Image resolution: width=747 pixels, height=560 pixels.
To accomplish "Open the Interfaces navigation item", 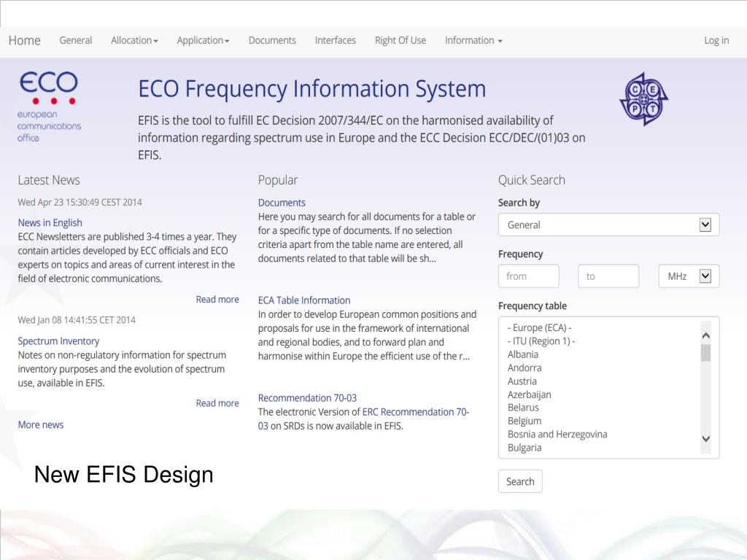I will (336, 41).
